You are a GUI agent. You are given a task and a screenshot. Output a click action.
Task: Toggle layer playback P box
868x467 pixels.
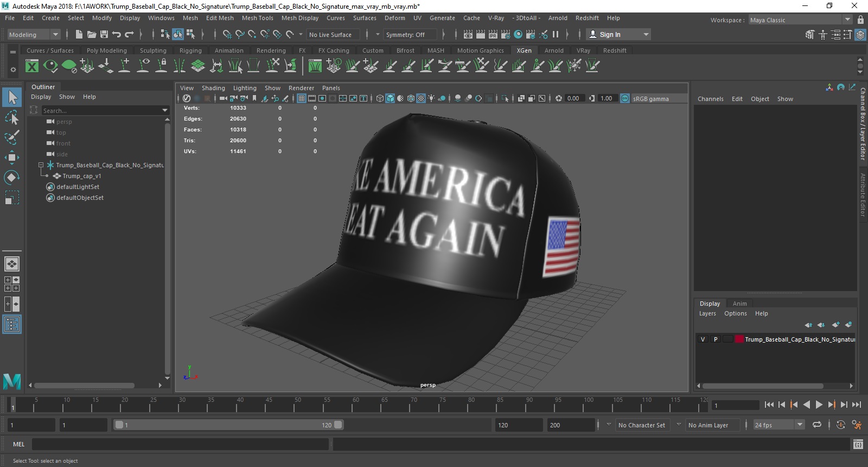pos(716,339)
